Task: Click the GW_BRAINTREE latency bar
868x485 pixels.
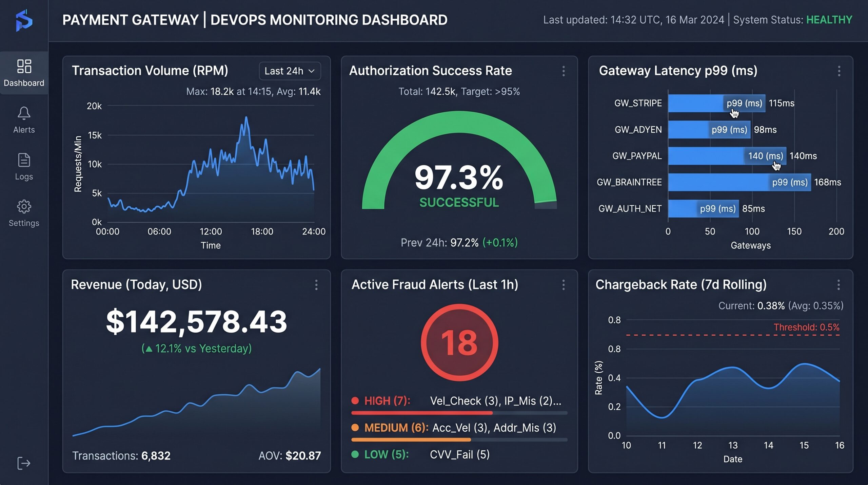Action: tap(739, 182)
